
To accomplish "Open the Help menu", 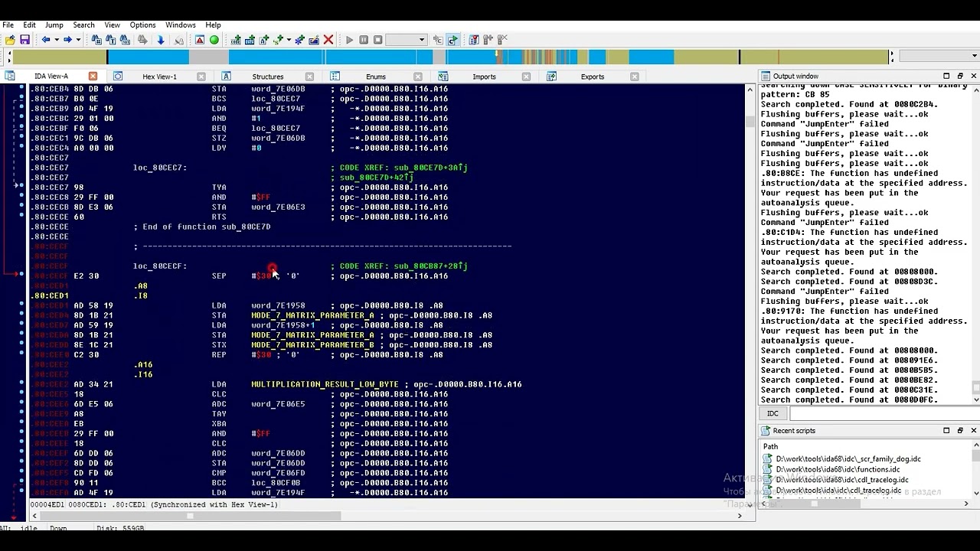I will click(213, 24).
